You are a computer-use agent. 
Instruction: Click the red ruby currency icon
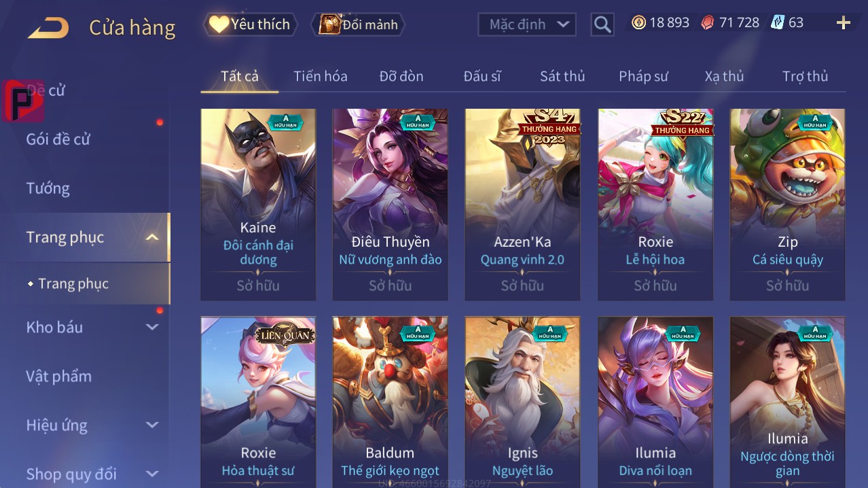click(x=708, y=23)
